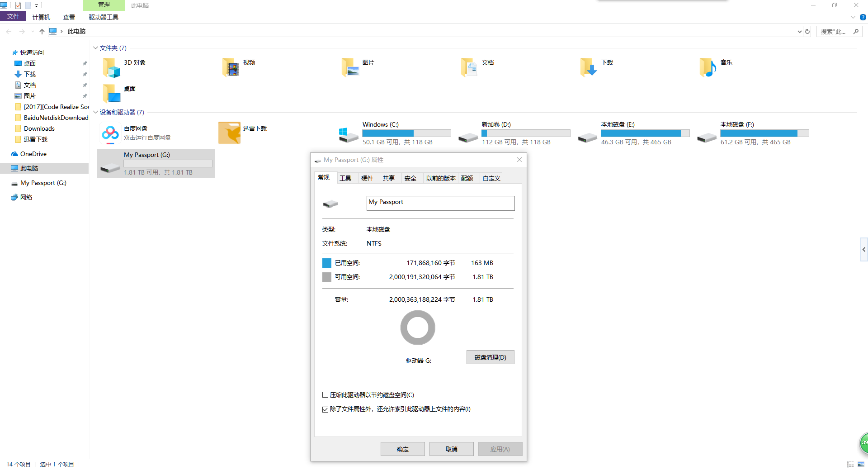Screen dimensions: 868x470
Task: Open the 计算机 ribbon tab
Action: tap(41, 17)
